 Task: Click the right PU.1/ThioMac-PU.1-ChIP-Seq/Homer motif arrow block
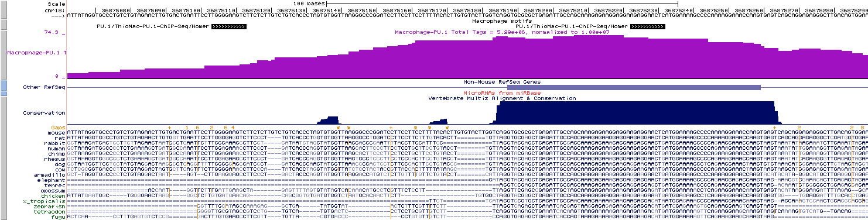tap(648, 26)
